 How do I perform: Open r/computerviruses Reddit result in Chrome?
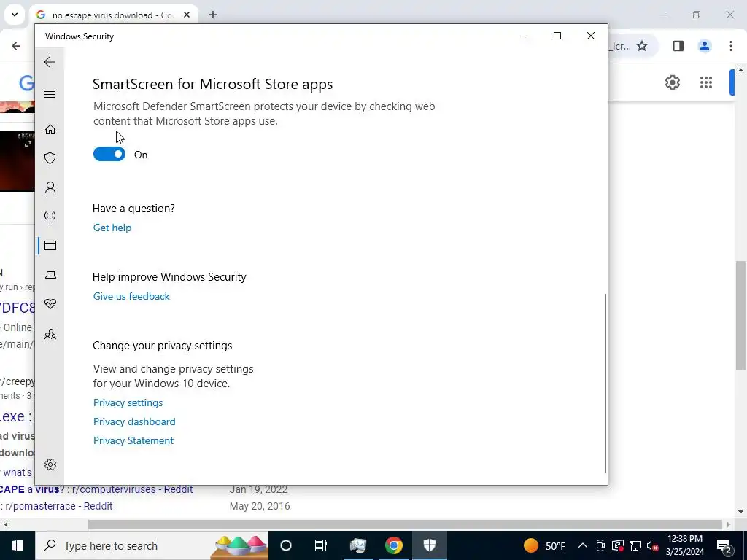[x=96, y=489]
